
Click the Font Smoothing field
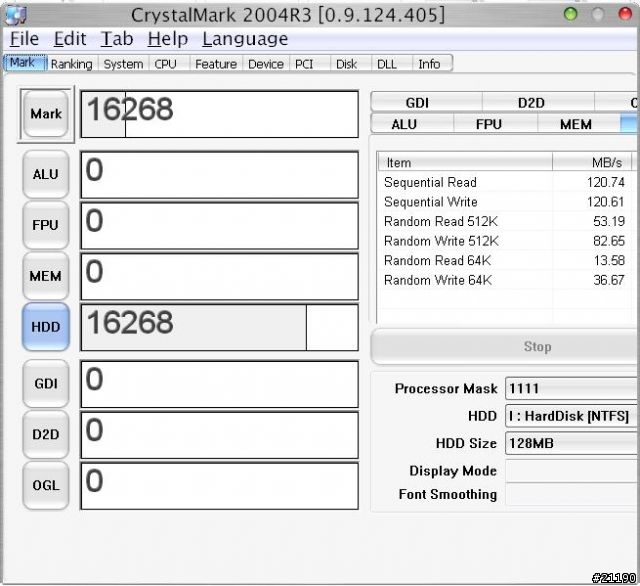click(572, 494)
